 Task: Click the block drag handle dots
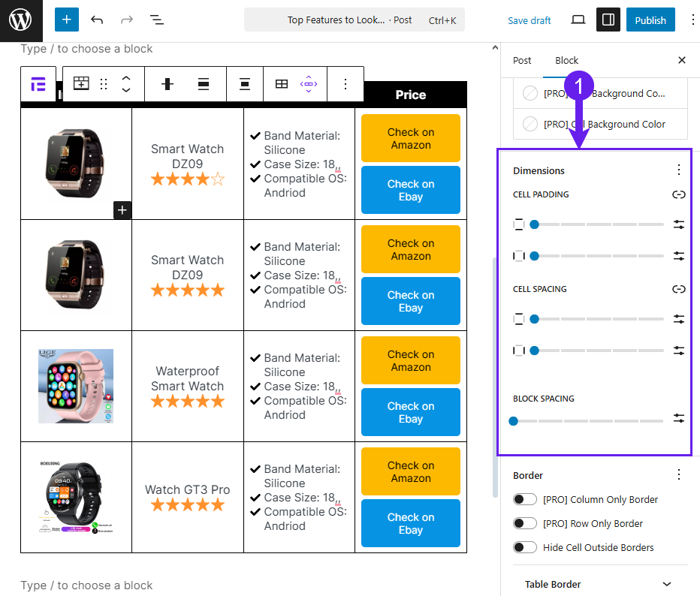pos(104,84)
